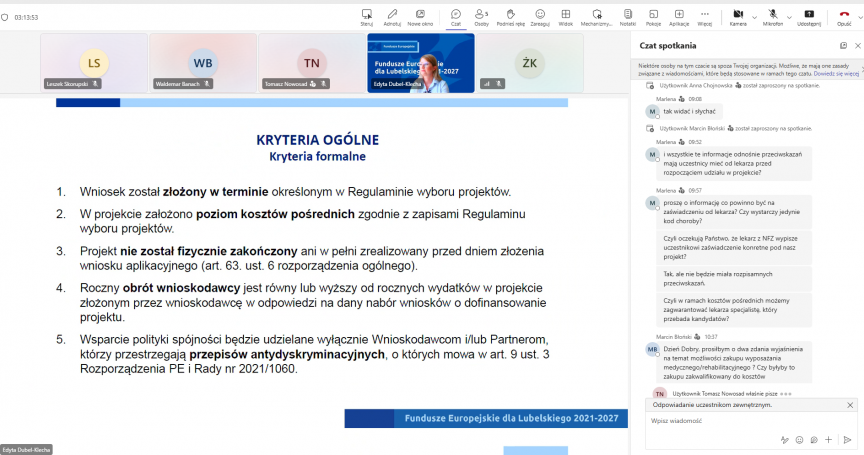
Task: Pop out the share using Nowe okno
Action: (x=420, y=17)
